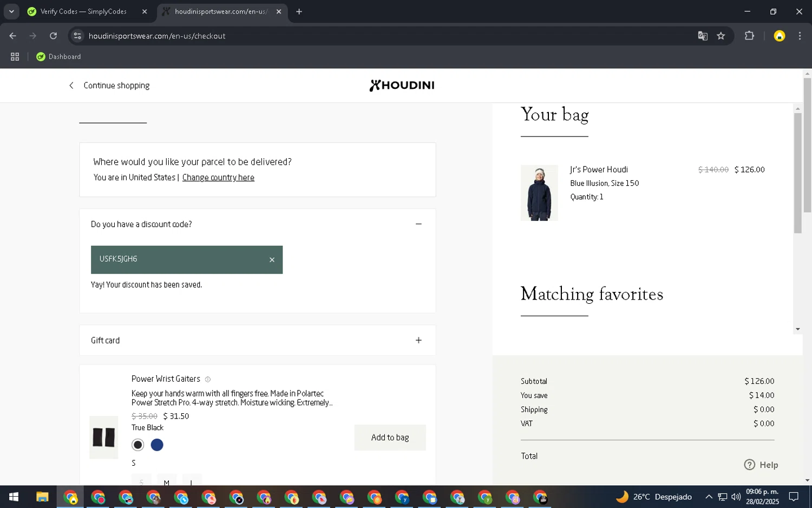812x508 pixels.
Task: Open the Windows Start menu
Action: coord(14,497)
